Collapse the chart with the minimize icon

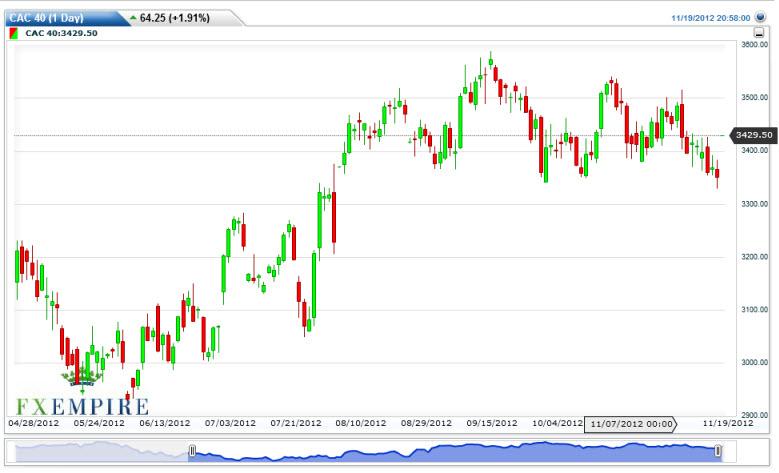click(x=759, y=33)
